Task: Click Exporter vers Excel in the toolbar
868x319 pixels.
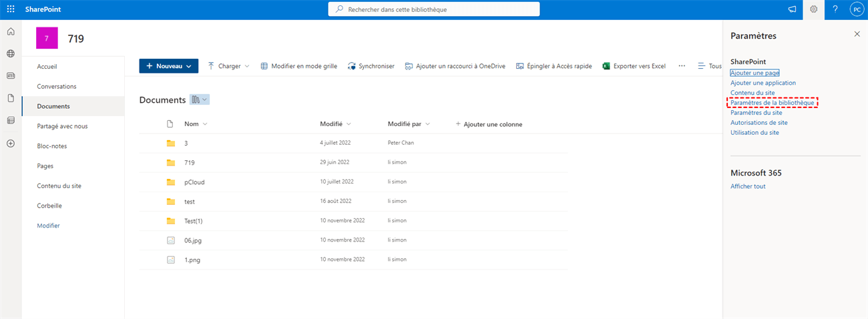Action: pyautogui.click(x=634, y=66)
